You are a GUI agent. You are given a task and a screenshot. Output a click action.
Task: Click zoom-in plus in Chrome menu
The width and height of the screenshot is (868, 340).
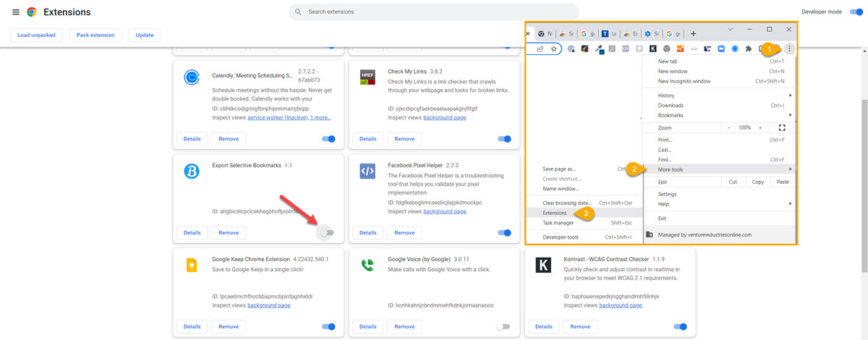[x=759, y=127]
